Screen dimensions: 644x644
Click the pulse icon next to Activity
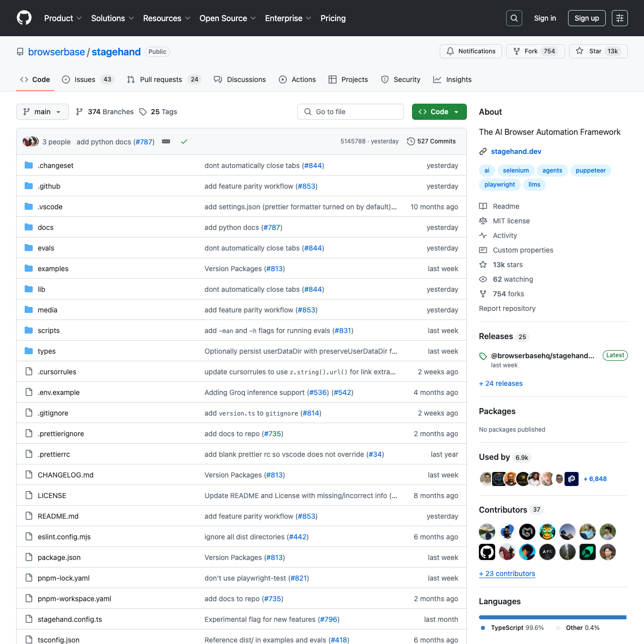483,235
